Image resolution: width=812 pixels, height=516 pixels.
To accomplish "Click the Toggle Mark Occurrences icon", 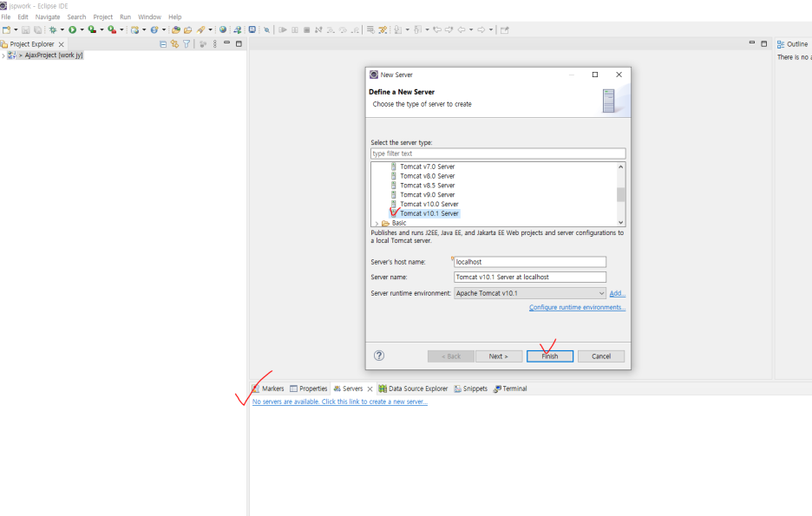I will (383, 30).
